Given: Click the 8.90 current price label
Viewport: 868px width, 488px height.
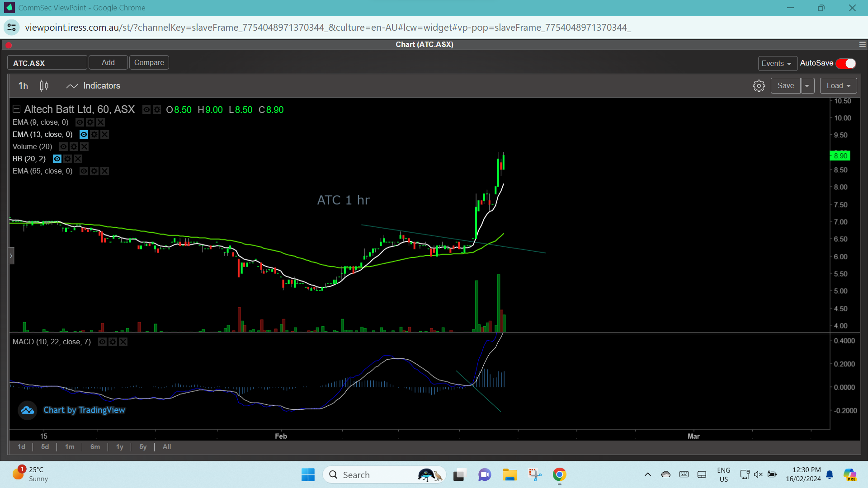Looking at the screenshot, I should point(840,156).
